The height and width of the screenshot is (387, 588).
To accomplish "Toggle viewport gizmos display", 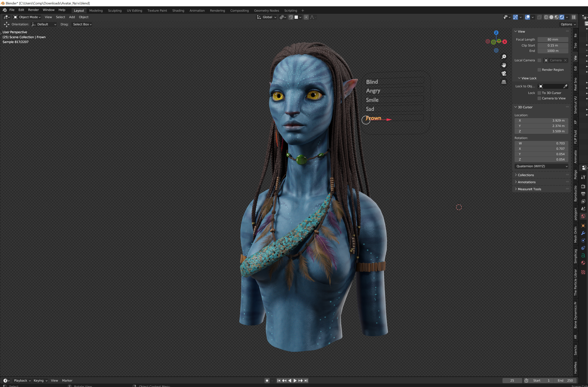I will 515,17.
